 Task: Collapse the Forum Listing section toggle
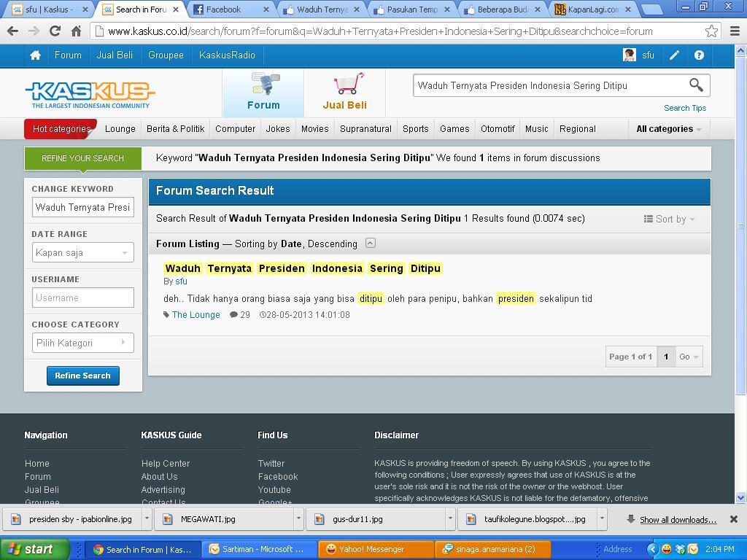(x=370, y=244)
